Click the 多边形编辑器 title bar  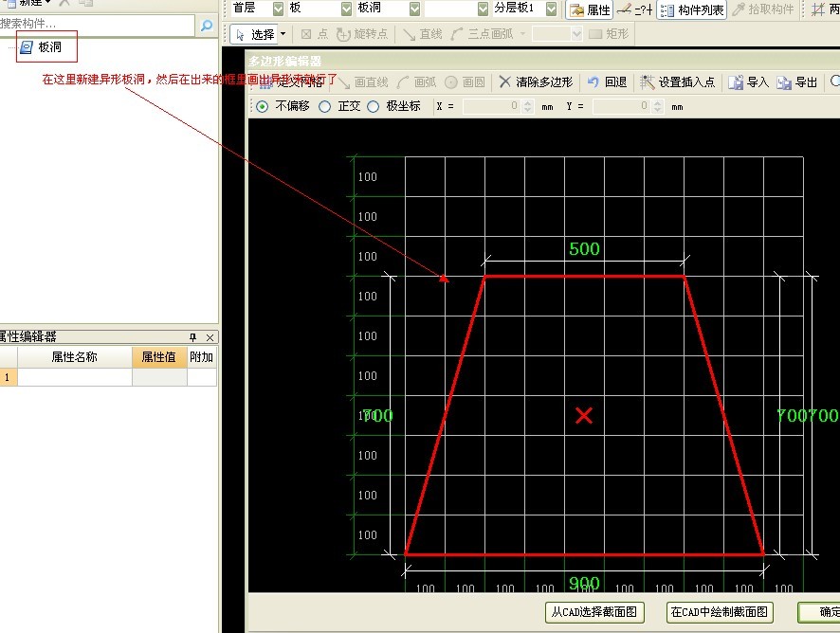(x=543, y=61)
